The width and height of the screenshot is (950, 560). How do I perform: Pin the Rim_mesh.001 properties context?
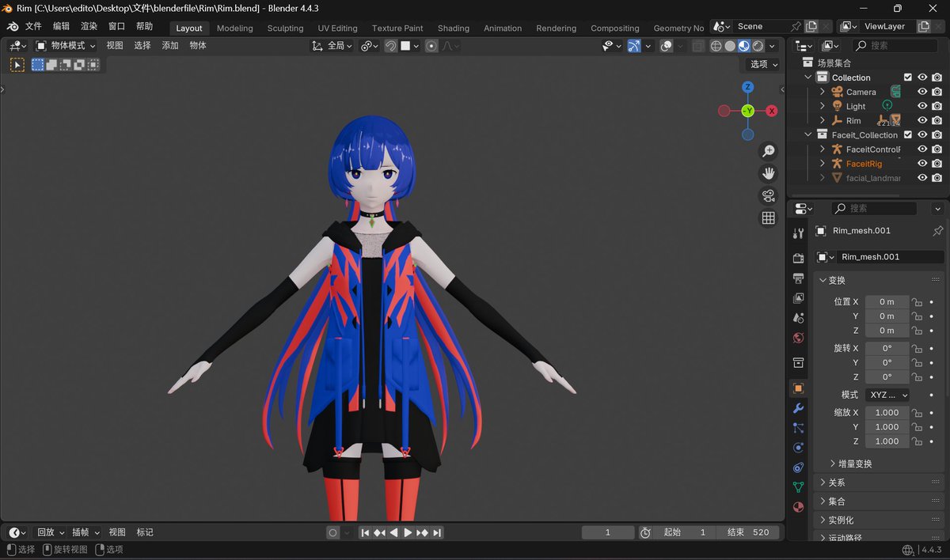938,231
